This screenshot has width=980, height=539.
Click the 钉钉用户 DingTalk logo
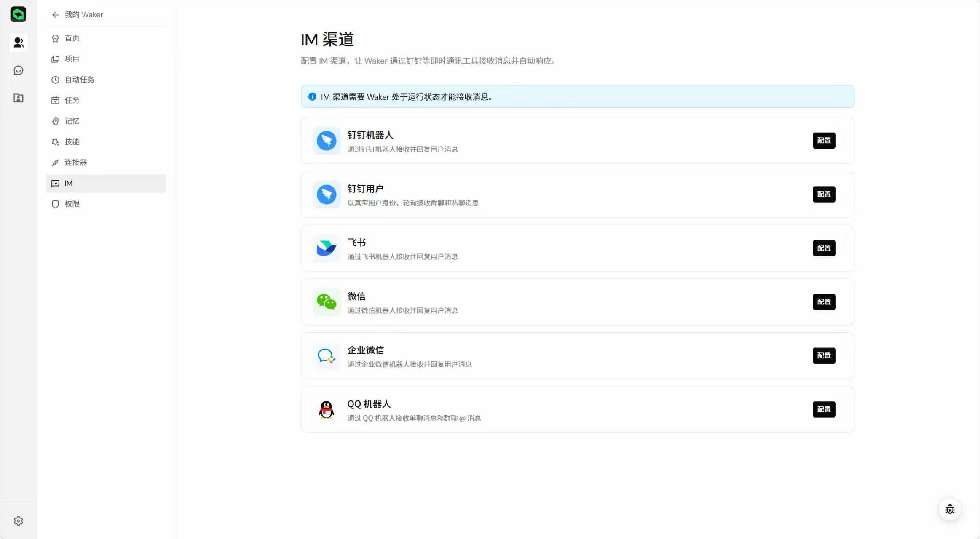tap(327, 195)
